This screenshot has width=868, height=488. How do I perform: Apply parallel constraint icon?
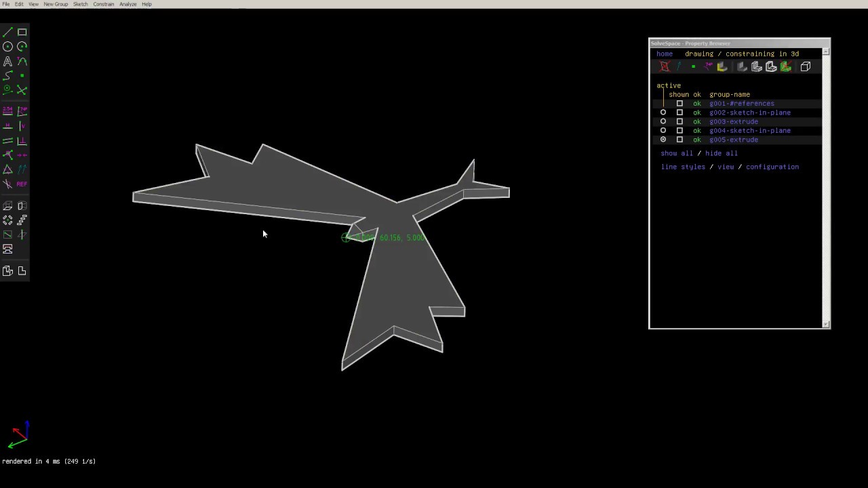(x=7, y=140)
